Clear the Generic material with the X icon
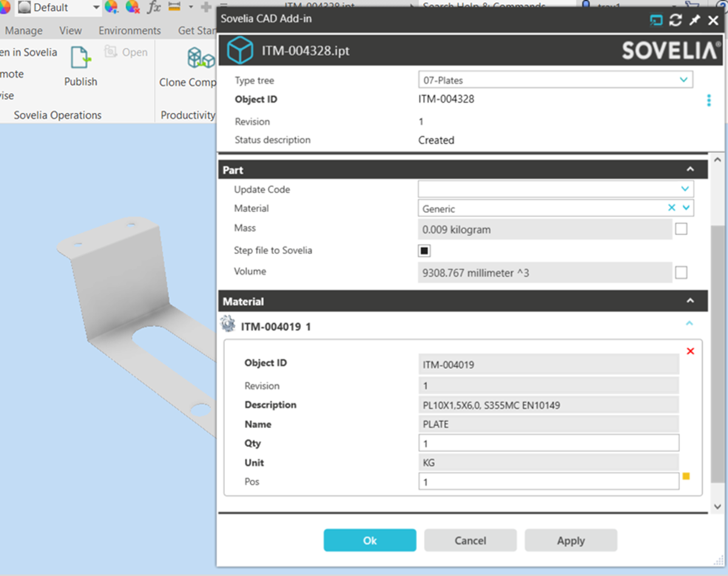This screenshot has height=576, width=728. 671,207
